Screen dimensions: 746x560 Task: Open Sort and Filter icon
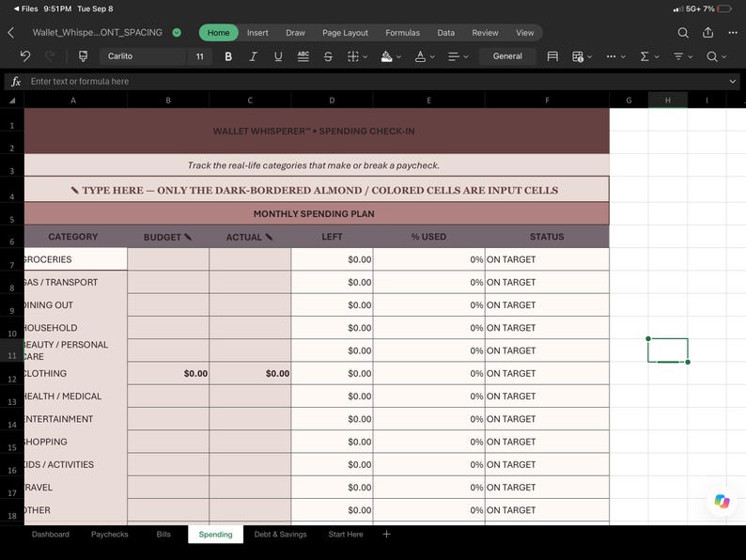point(678,56)
